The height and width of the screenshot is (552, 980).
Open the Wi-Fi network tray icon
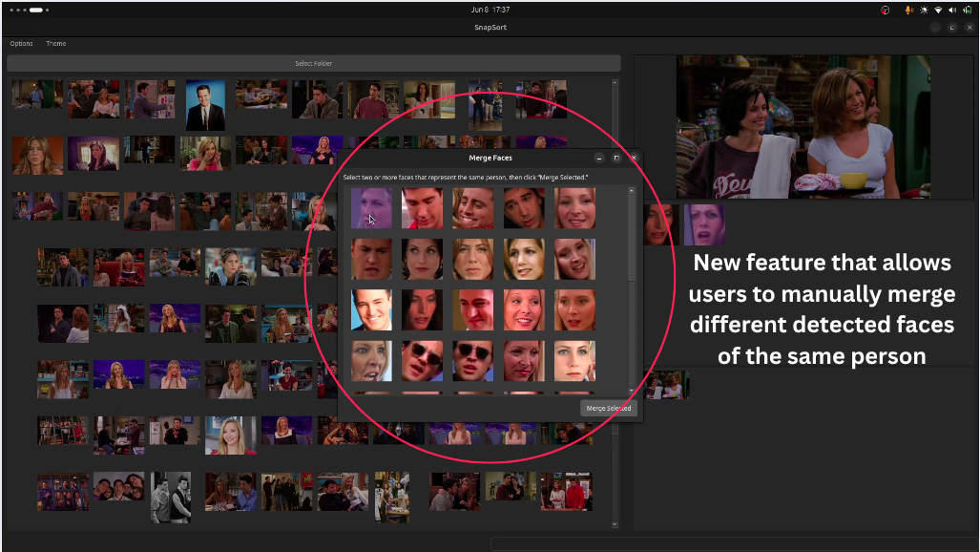(939, 10)
